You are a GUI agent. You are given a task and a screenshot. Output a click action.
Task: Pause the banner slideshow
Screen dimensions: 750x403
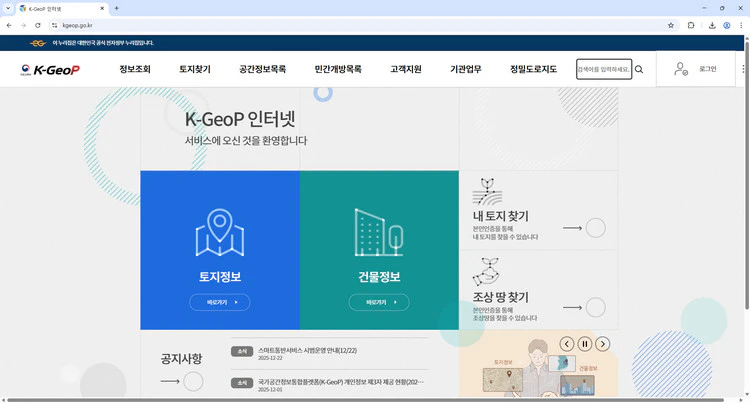[585, 344]
